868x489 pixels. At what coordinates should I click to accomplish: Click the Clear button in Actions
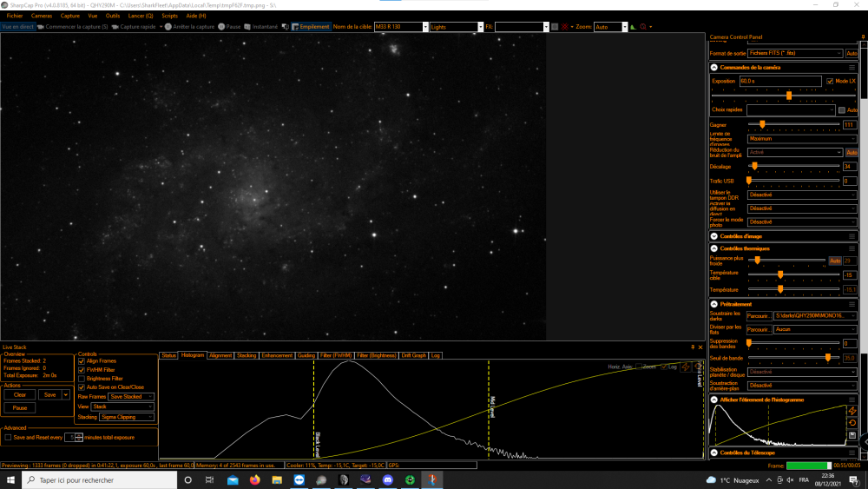(x=20, y=395)
